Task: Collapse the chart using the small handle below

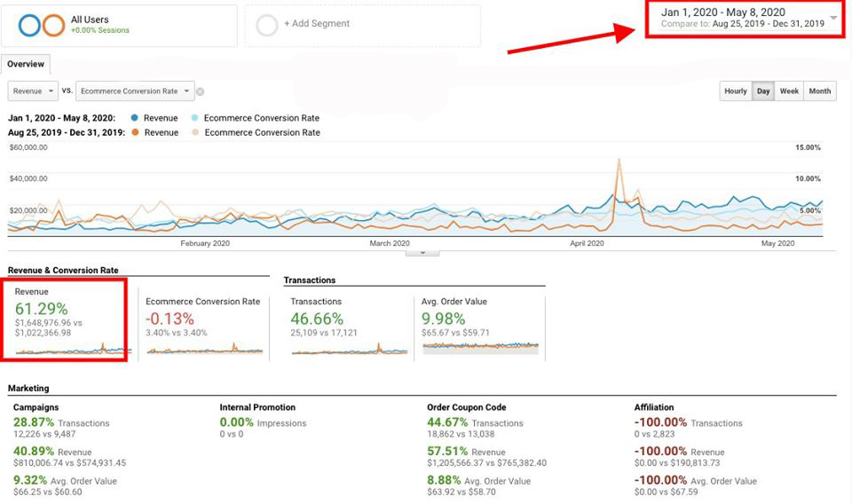Action: pos(422,253)
